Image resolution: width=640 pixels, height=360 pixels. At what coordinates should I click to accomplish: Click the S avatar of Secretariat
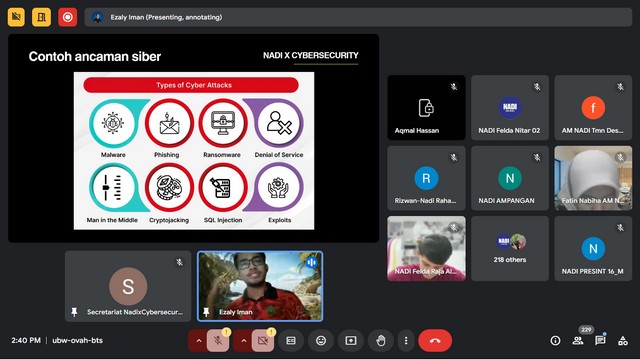[x=128, y=286]
